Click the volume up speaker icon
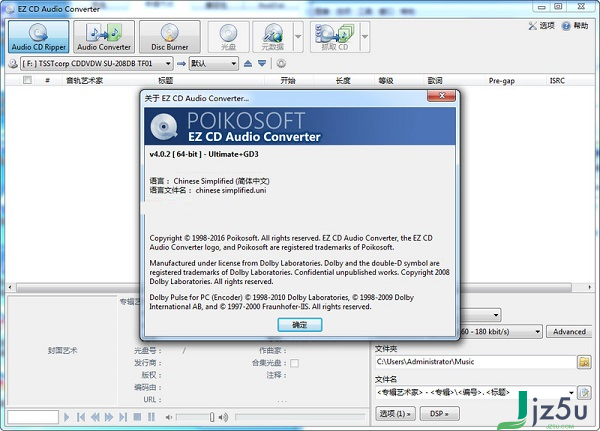This screenshot has height=431, width=600. tap(223, 417)
